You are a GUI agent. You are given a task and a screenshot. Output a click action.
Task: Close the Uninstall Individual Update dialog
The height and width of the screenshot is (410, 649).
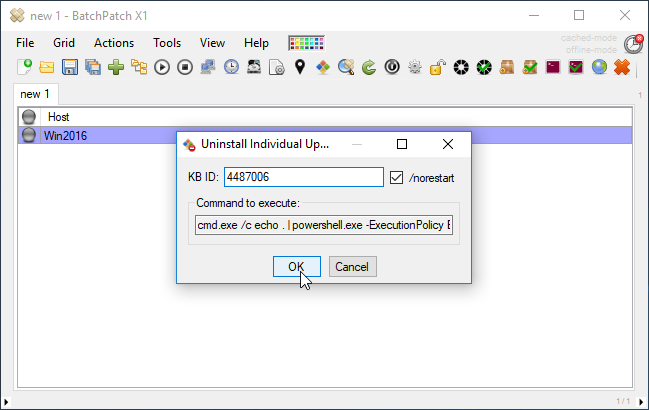tap(448, 144)
